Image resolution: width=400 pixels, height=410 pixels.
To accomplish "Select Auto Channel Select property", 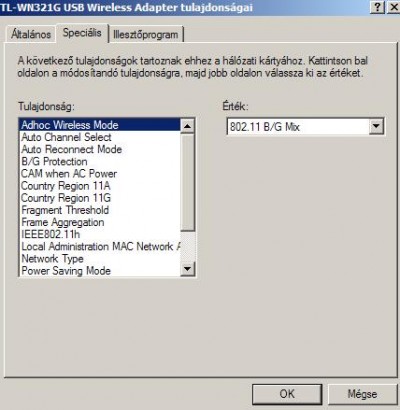I will click(100, 137).
